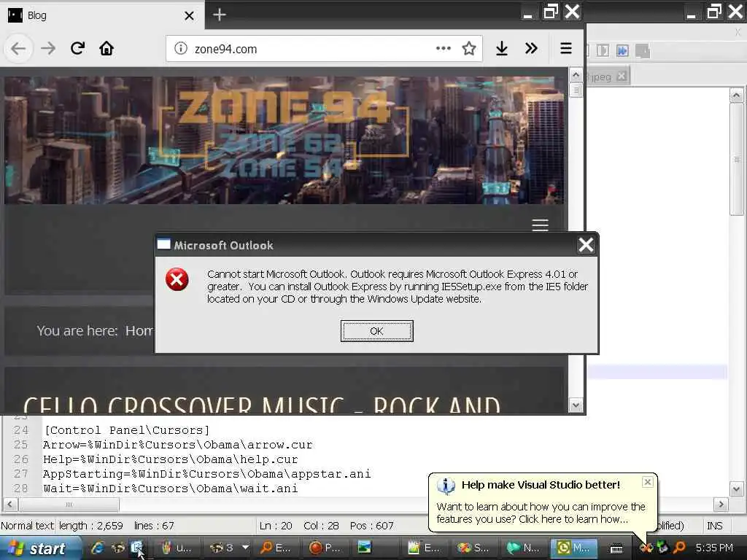Click the Arrow=%WinDir% cursor line
747x560 pixels.
tap(178, 445)
